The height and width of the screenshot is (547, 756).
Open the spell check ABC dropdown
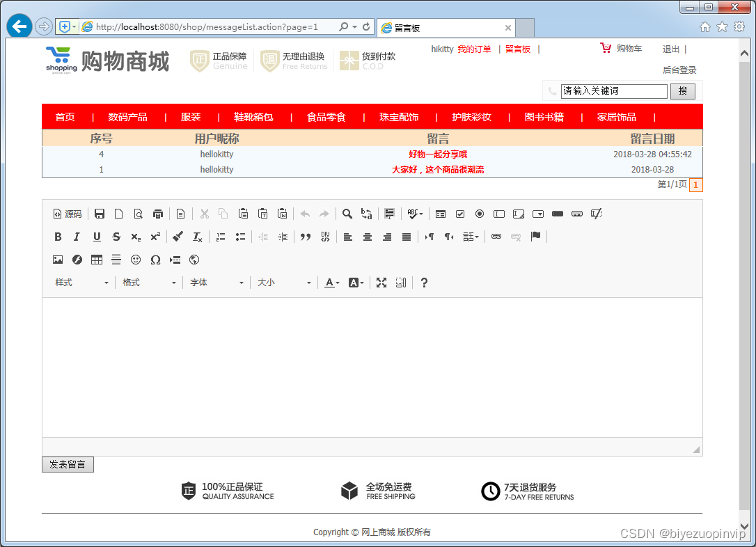click(415, 214)
